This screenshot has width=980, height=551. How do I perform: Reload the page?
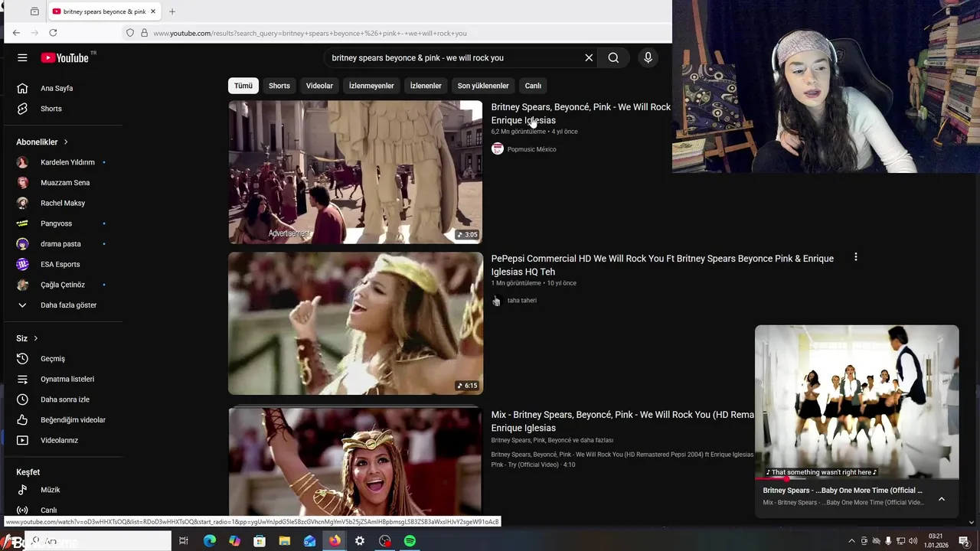[x=53, y=33]
